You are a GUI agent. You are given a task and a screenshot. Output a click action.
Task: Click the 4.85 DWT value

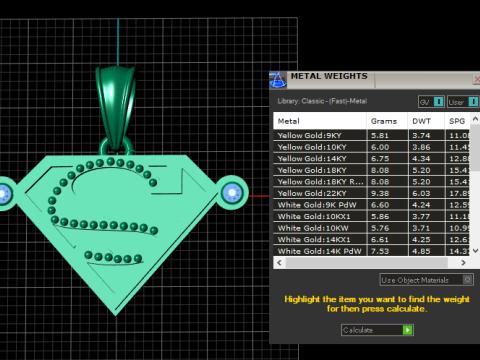click(x=421, y=251)
